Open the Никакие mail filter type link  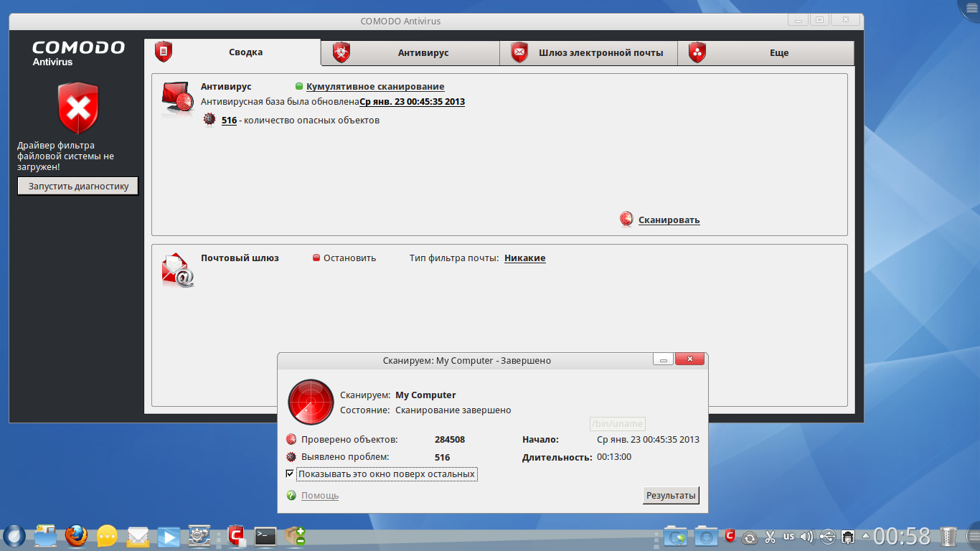pos(524,258)
